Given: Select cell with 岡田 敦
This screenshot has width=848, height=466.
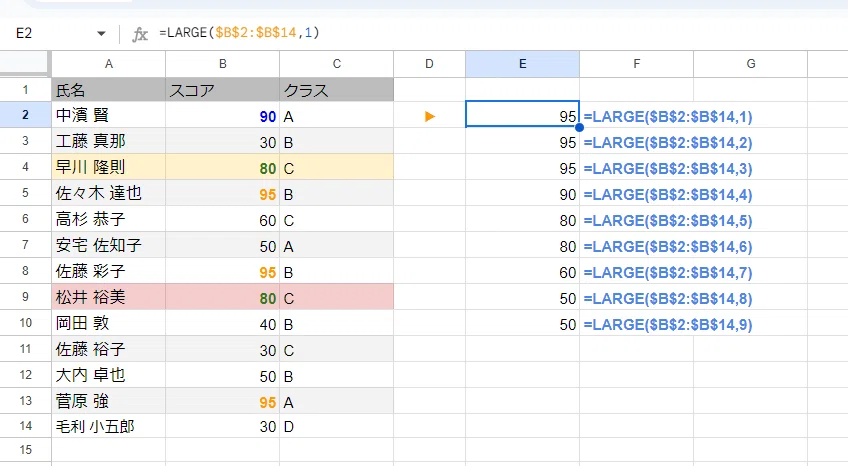Looking at the screenshot, I should [x=109, y=323].
